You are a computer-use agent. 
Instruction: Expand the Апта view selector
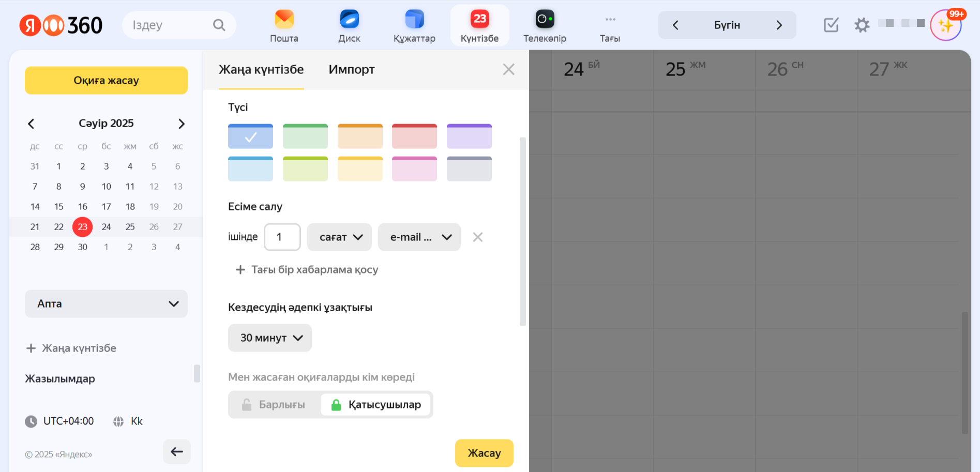[x=106, y=304]
